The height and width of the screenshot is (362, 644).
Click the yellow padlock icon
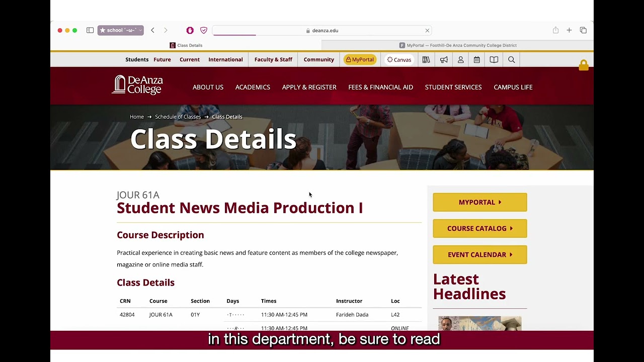click(584, 65)
